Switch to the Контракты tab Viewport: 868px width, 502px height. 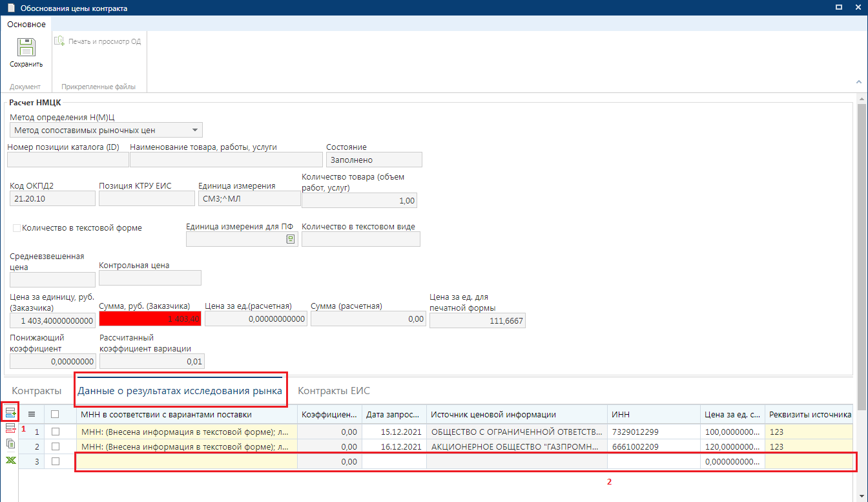tap(37, 391)
